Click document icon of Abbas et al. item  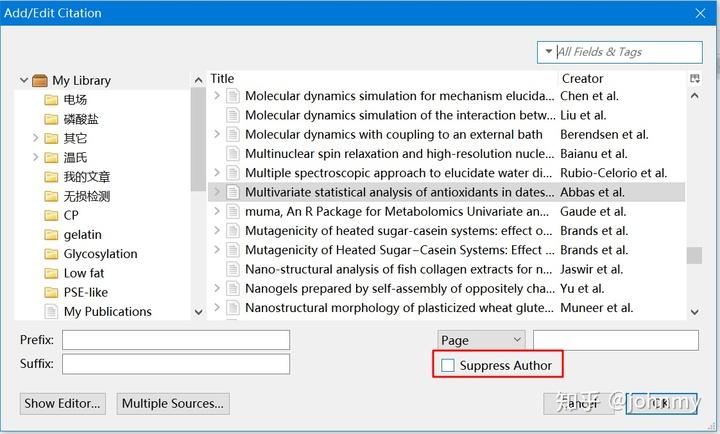point(233,192)
